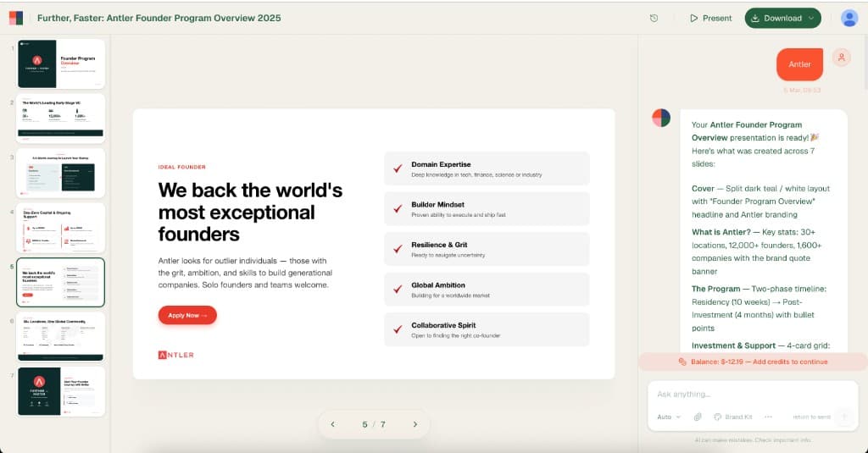Click the Antler user message bubble

[799, 64]
